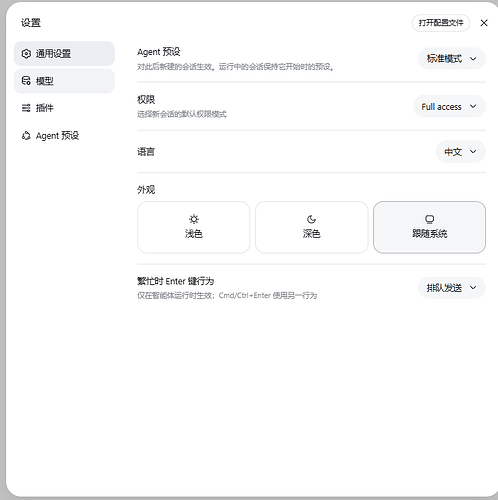
Task: Click the 模型 sidebar icon
Action: [x=26, y=81]
